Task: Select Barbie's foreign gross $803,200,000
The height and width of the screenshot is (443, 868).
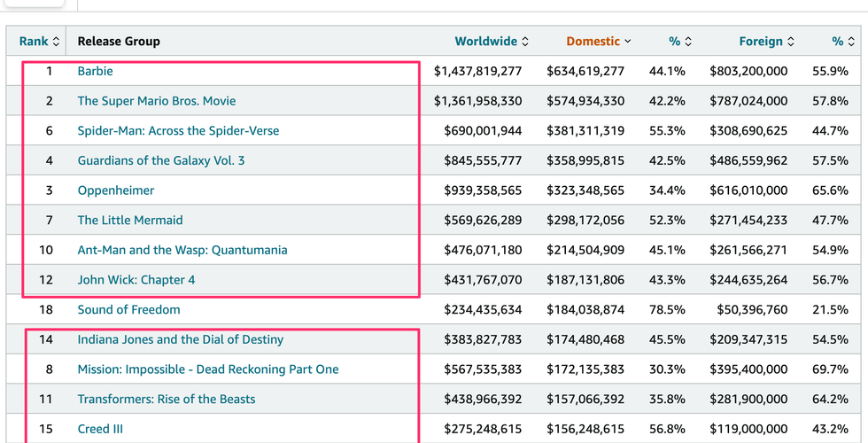Action: coord(748,71)
